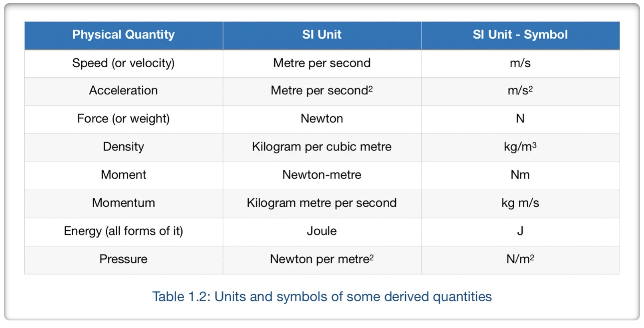The height and width of the screenshot is (328, 644).
Task: Click the Physical Quantity column header
Action: [x=123, y=35]
